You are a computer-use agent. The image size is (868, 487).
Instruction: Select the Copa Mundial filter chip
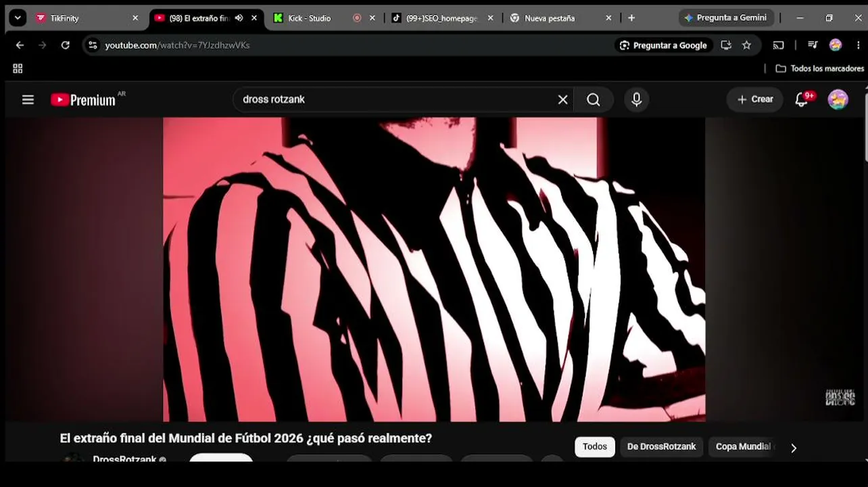[743, 446]
